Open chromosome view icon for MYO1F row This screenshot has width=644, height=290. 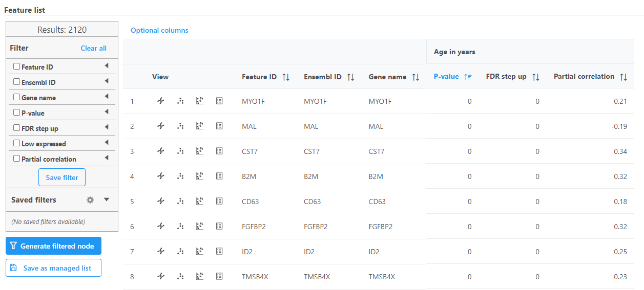(x=161, y=101)
